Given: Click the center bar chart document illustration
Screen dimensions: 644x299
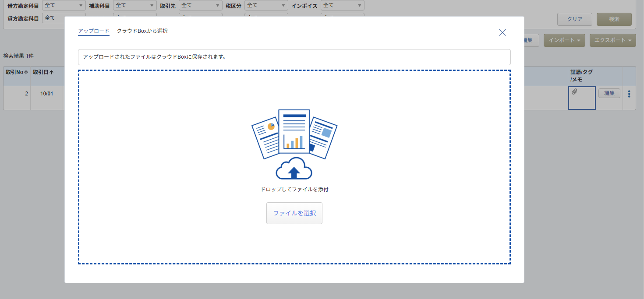Looking at the screenshot, I should click(x=294, y=131).
